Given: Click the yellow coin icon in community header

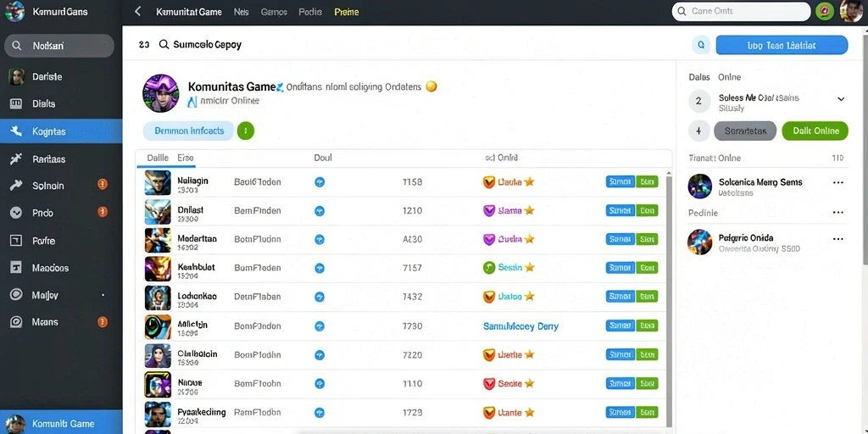Looking at the screenshot, I should click(x=431, y=86).
